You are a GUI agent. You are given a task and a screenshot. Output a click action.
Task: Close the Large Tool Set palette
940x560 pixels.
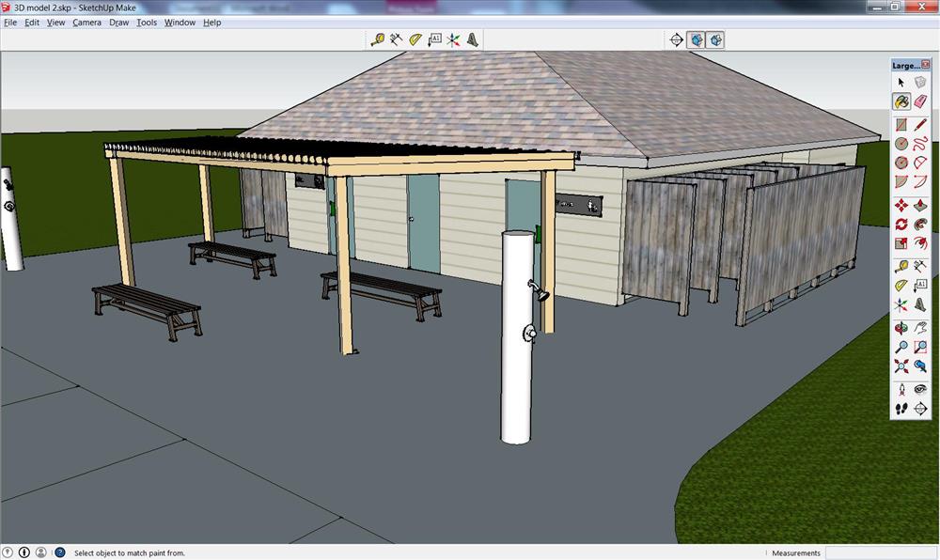(926, 65)
